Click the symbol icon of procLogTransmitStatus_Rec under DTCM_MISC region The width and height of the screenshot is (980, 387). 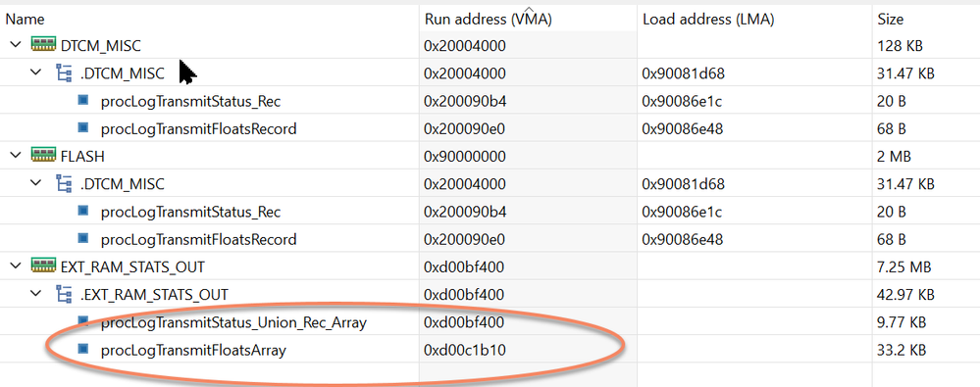(82, 100)
